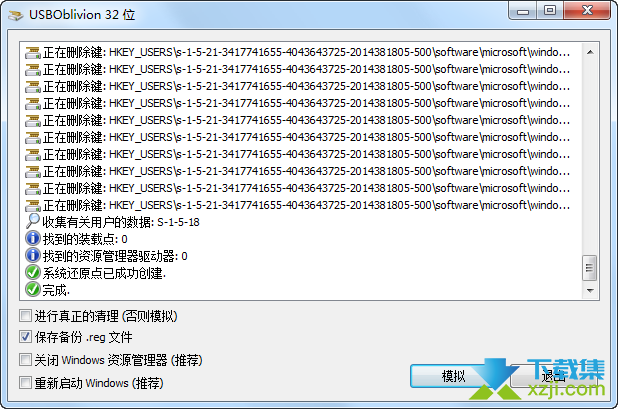Maximize the USBOblivion window
The image size is (618, 409).
(x=550, y=11)
